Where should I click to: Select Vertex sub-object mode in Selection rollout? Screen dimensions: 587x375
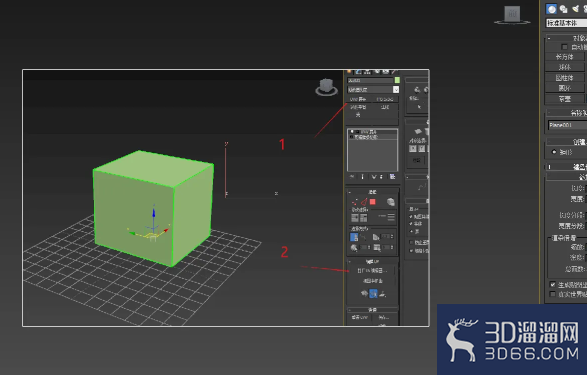tap(354, 202)
